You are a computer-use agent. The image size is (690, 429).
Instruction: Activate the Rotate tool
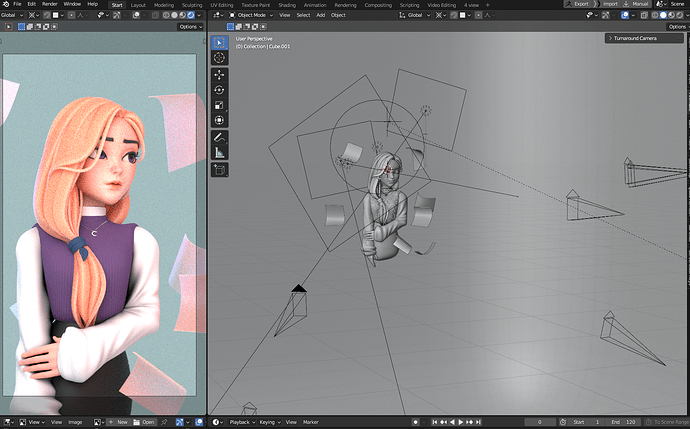click(219, 90)
